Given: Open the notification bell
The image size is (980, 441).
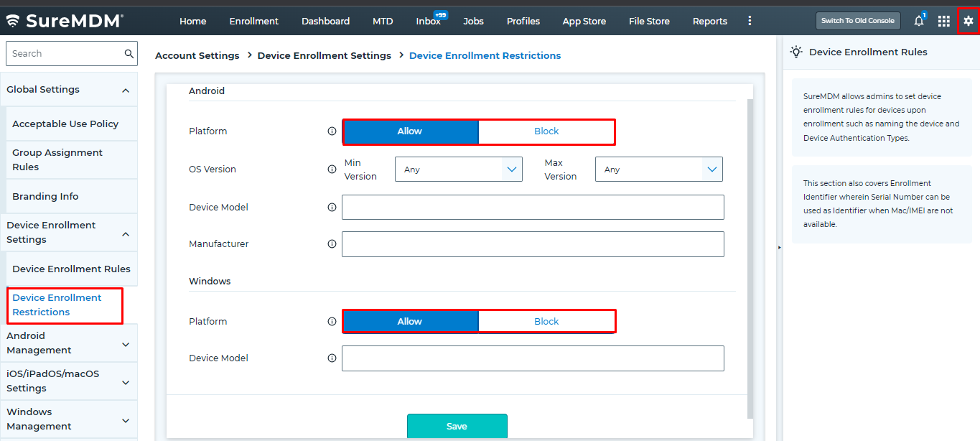Looking at the screenshot, I should click(918, 20).
